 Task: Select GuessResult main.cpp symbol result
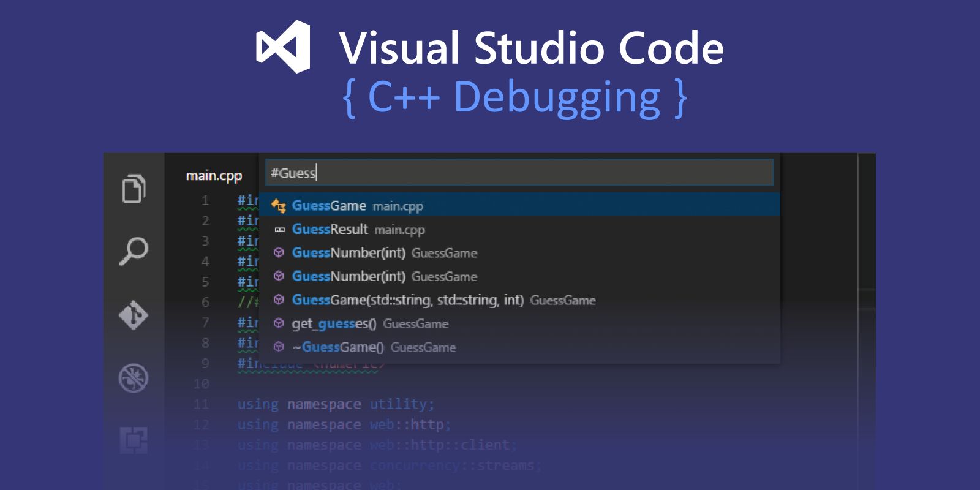[519, 229]
